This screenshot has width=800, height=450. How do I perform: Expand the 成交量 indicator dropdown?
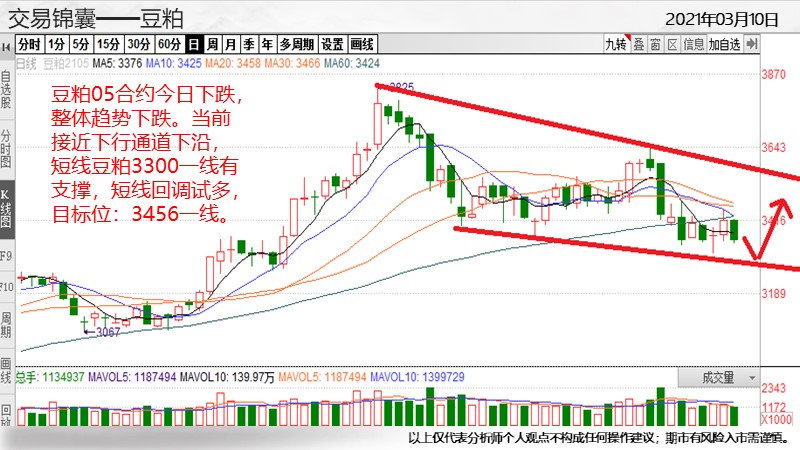(725, 377)
